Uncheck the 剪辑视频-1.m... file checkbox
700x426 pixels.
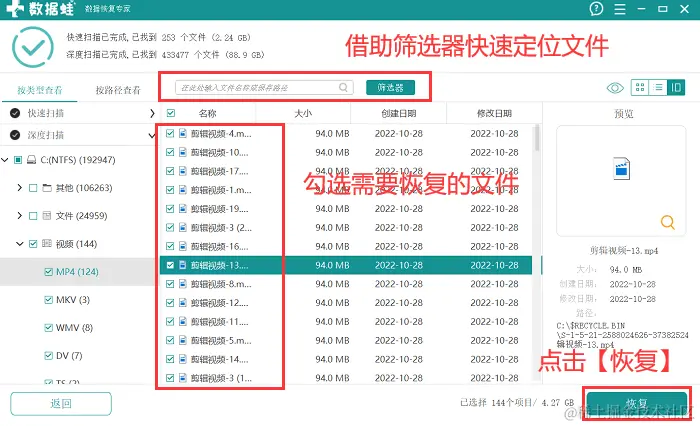pyautogui.click(x=170, y=190)
